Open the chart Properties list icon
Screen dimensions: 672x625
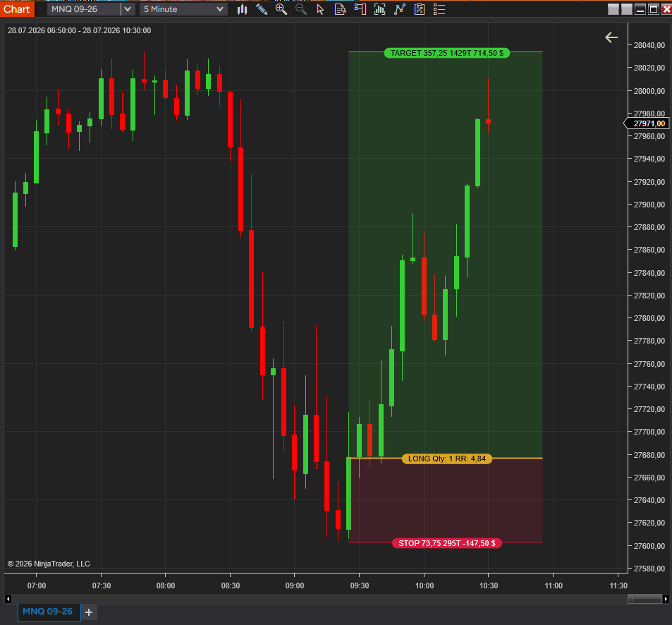[x=439, y=9]
